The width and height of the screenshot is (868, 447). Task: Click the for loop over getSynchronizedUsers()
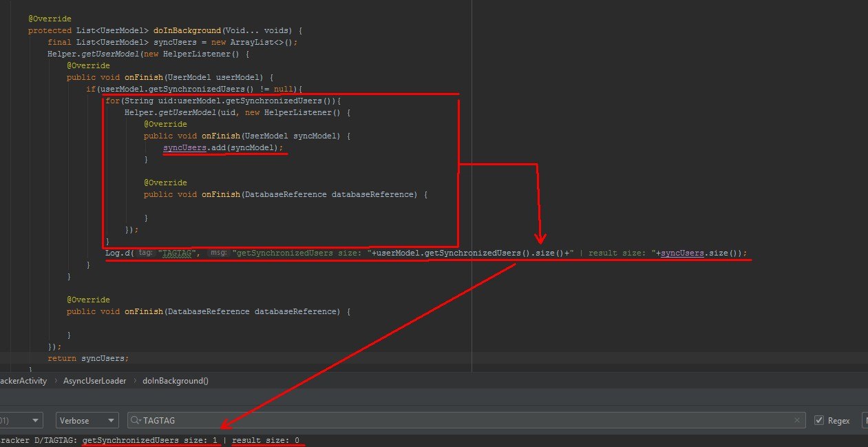[223, 101]
